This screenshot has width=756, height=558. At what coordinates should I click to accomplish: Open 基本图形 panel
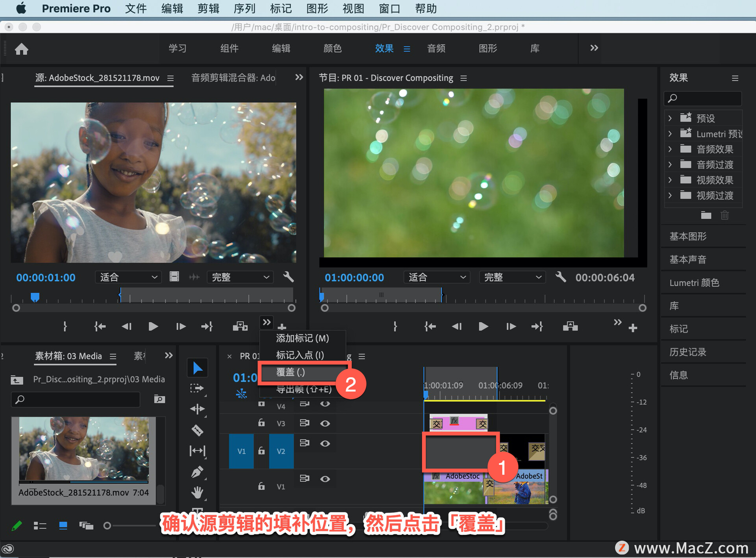688,236
